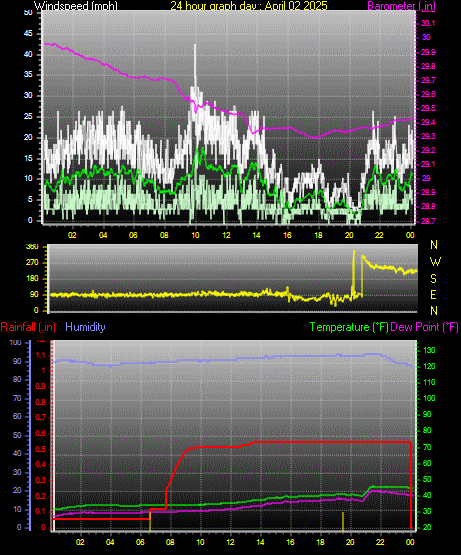Click the 270 degree tick on direction axis

[32, 263]
